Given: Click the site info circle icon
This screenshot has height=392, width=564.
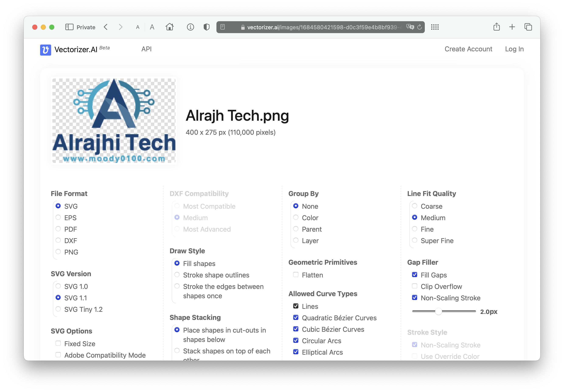Looking at the screenshot, I should point(190,27).
